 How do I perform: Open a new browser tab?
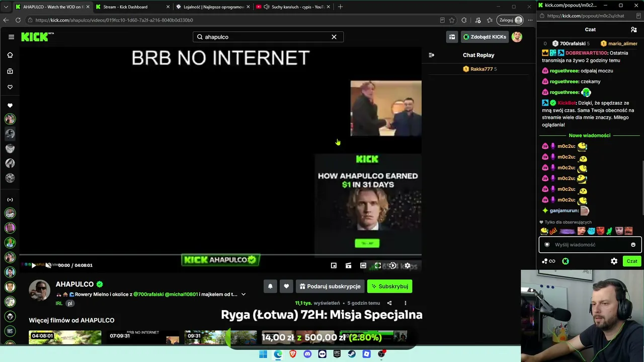tap(341, 7)
